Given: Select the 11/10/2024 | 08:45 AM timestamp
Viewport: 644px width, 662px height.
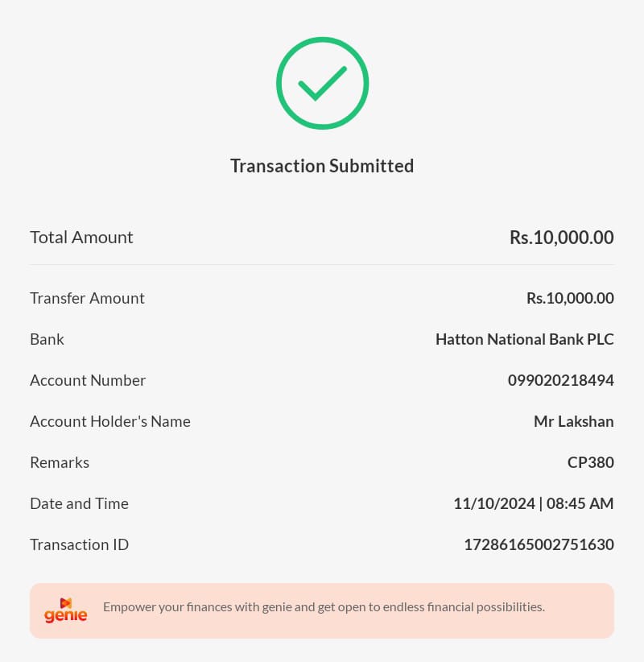Looking at the screenshot, I should click(533, 503).
